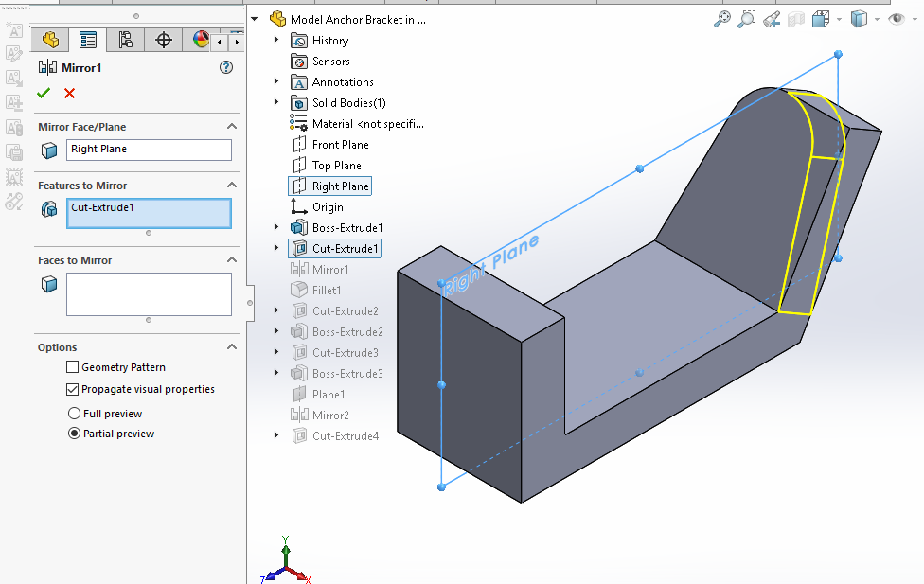Image resolution: width=924 pixels, height=584 pixels.
Task: Expand the Solid Bodies(1) folder
Action: 276,103
